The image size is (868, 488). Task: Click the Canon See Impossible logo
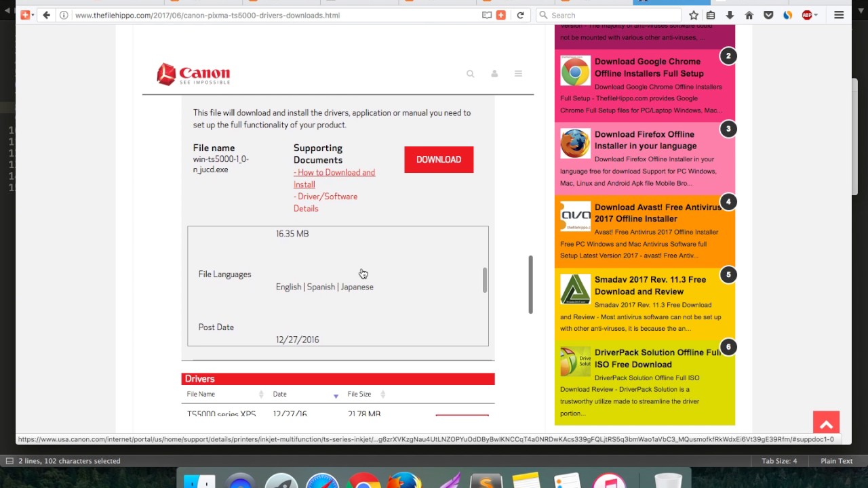193,74
